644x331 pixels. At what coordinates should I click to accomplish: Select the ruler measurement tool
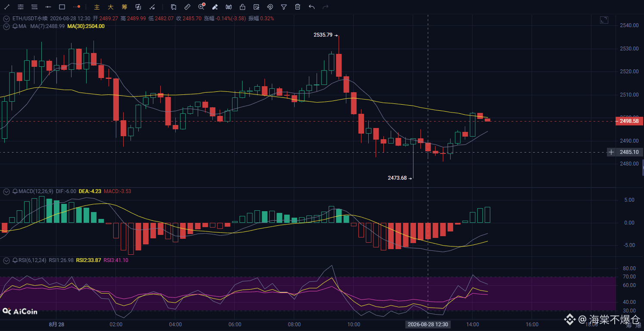187,7
